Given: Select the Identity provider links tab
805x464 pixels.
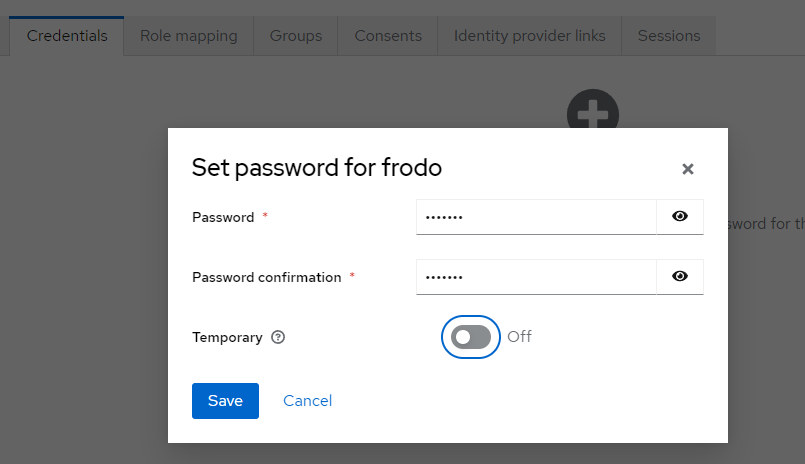Looking at the screenshot, I should pos(529,36).
